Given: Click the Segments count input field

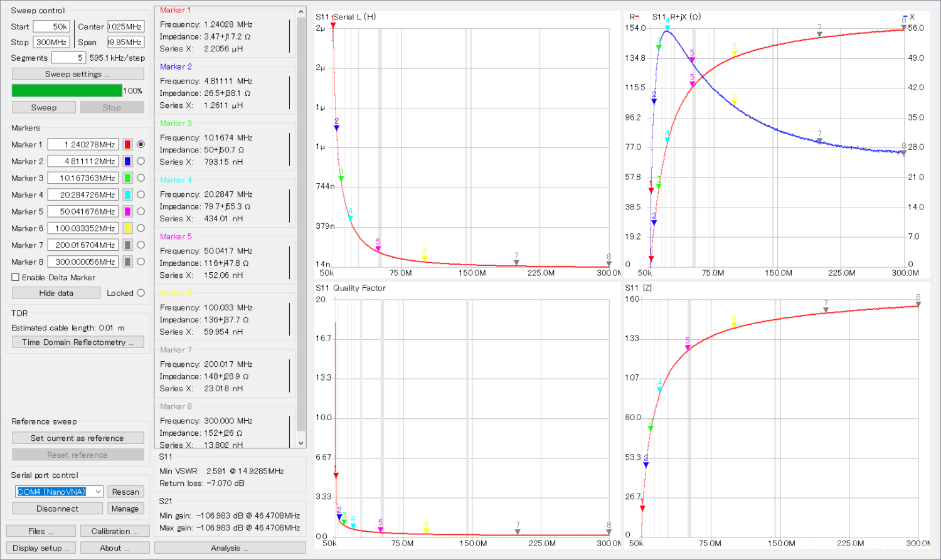Looking at the screenshot, I should (x=68, y=58).
